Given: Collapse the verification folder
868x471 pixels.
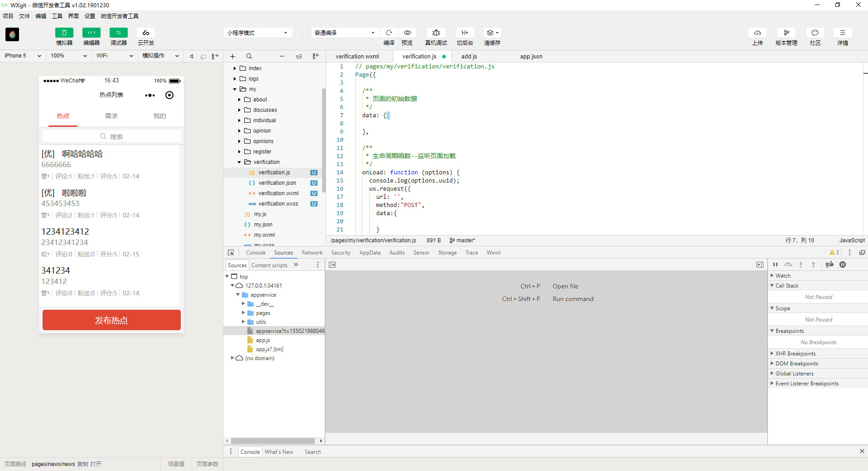Looking at the screenshot, I should click(239, 162).
